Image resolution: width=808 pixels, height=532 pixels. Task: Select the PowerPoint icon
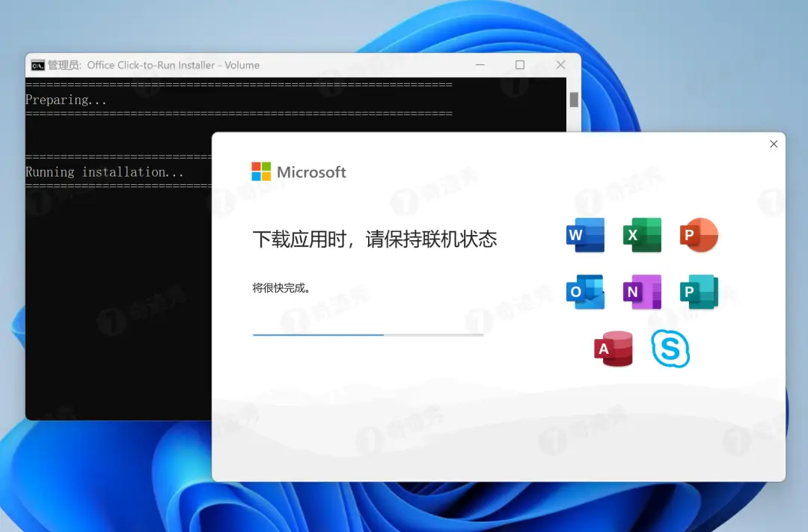pos(698,234)
